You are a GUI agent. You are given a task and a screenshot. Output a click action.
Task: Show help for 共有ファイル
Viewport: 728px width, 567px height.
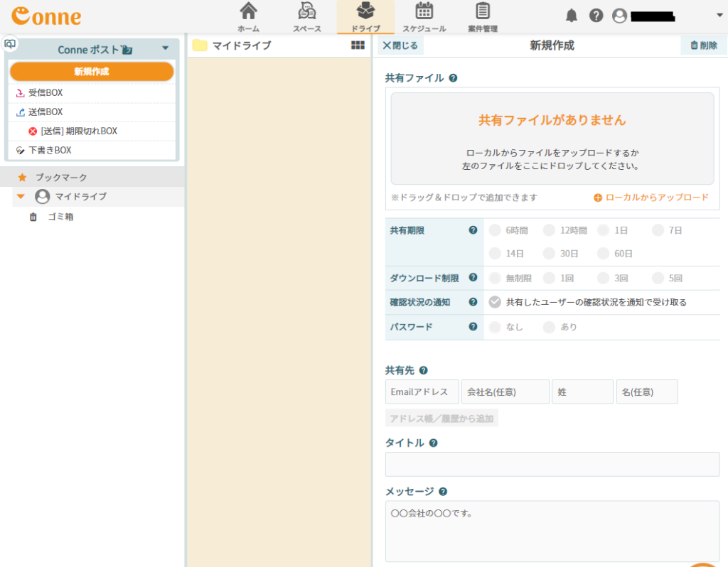(x=453, y=78)
